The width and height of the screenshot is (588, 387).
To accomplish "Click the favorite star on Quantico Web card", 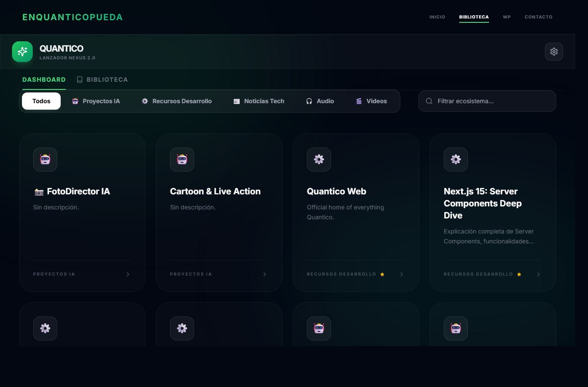I will click(x=382, y=274).
